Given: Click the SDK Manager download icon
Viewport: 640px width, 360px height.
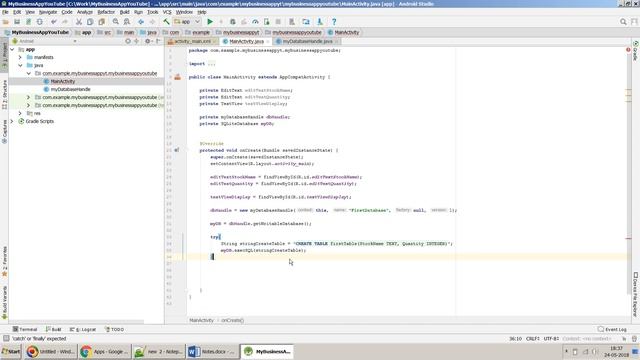Looking at the screenshot, I should pyautogui.click(x=320, y=22).
